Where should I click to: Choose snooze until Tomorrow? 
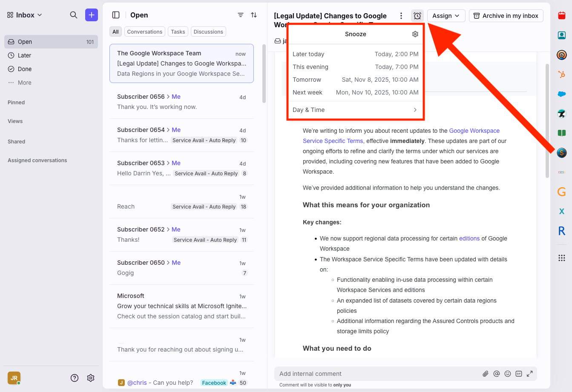coord(355,80)
